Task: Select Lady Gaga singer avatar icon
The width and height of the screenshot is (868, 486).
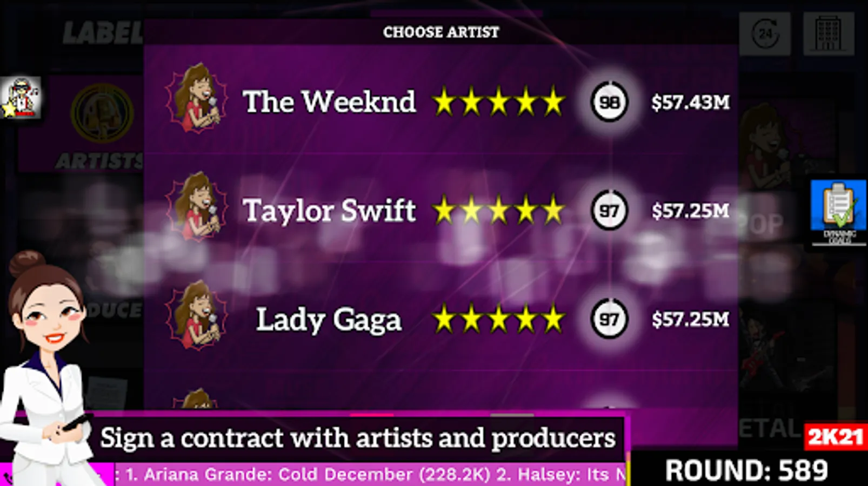Action: point(196,315)
